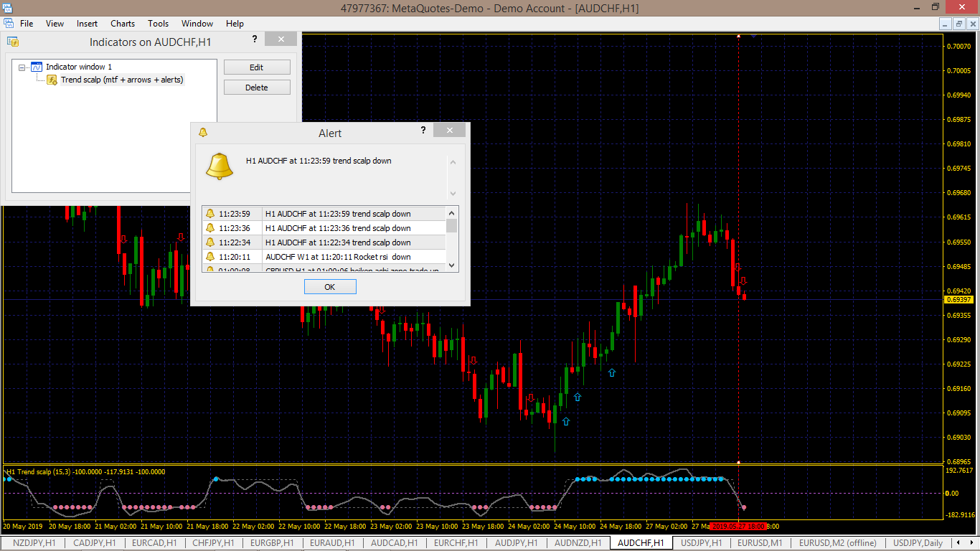Viewport: 980px width, 551px height.
Task: Switch to the CADJPY,H1 chart tab
Action: (x=95, y=543)
